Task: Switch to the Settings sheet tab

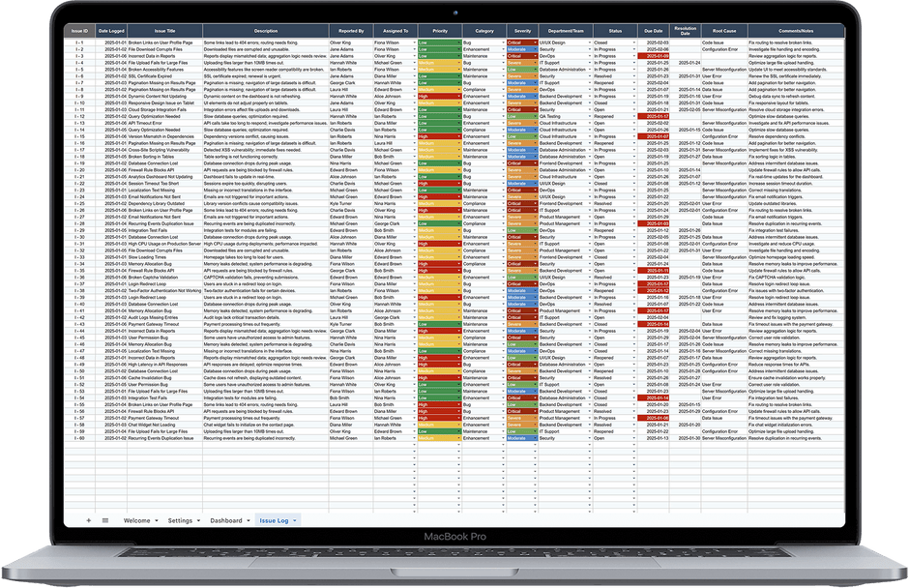Action: 180,518
